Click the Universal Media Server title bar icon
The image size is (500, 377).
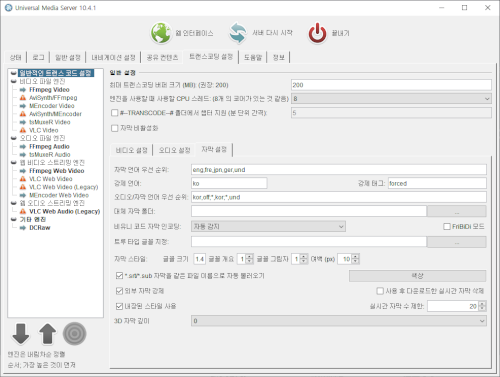click(8, 7)
